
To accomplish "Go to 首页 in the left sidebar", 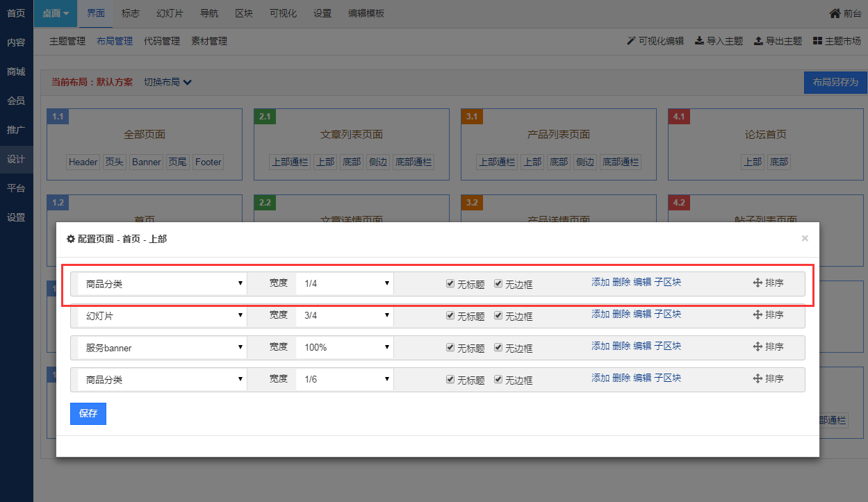I will pyautogui.click(x=16, y=13).
